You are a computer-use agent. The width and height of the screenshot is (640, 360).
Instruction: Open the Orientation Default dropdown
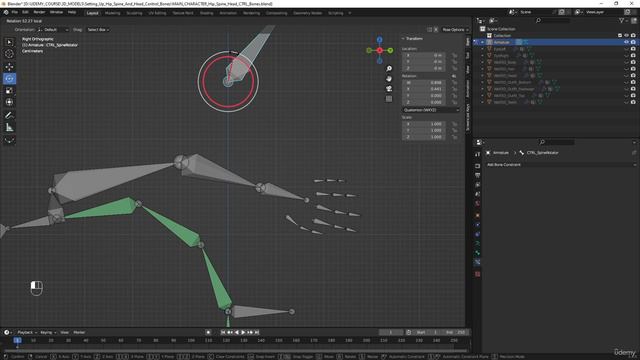[x=53, y=30]
